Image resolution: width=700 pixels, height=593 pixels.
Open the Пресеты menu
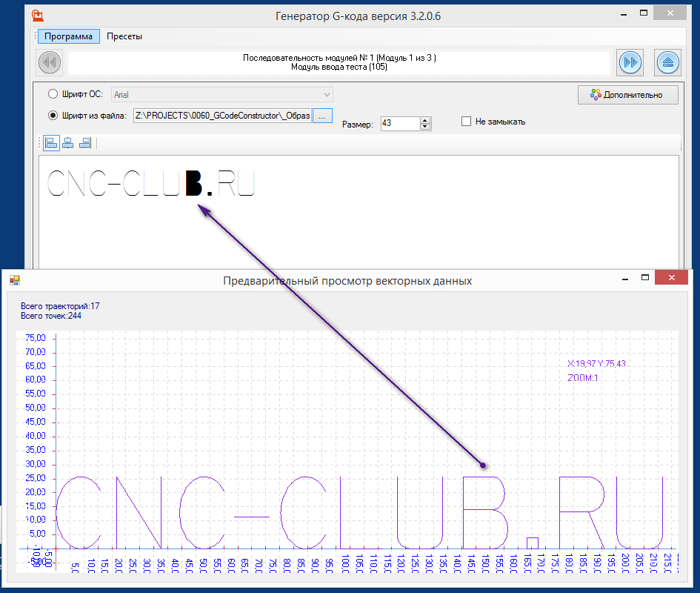[x=124, y=36]
